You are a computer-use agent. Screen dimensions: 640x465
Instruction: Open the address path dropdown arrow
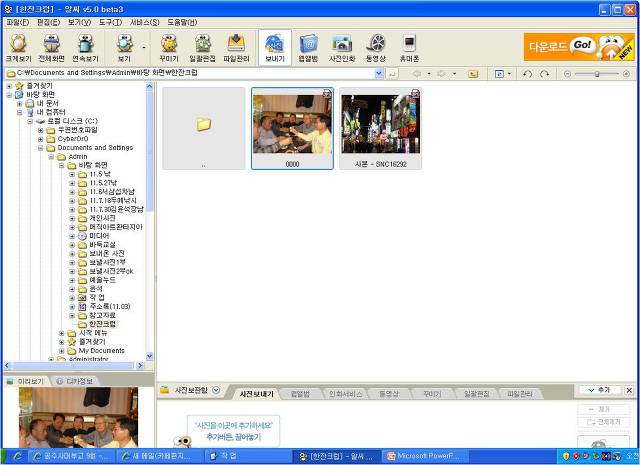click(379, 74)
